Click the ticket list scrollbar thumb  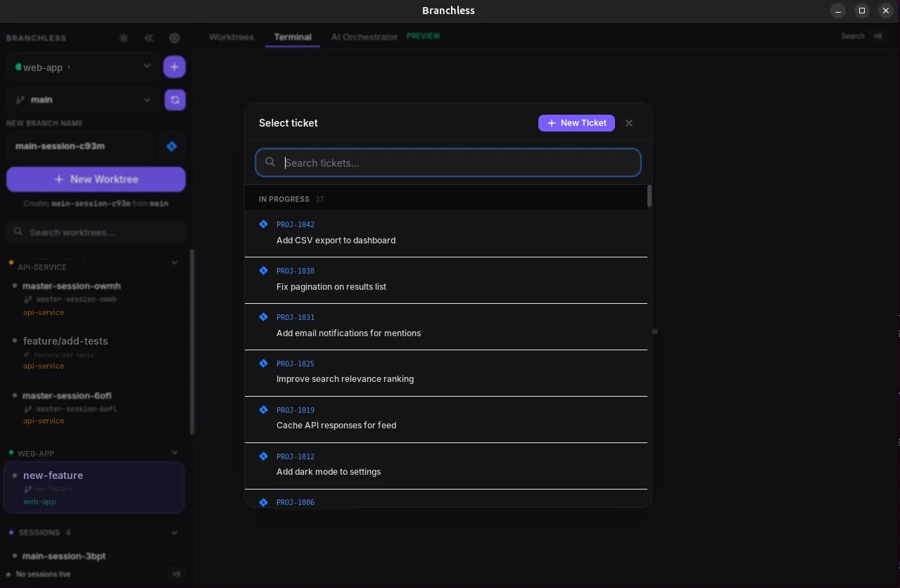pos(649,196)
